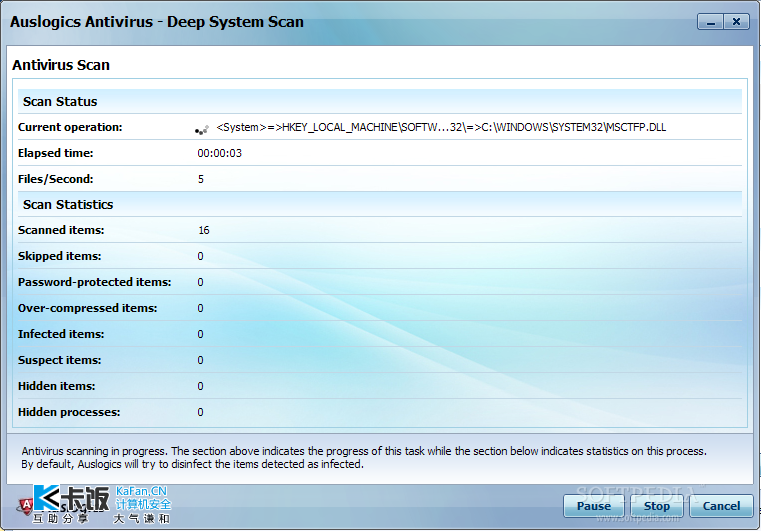Close the Auslogics Antivirus window

(x=736, y=21)
